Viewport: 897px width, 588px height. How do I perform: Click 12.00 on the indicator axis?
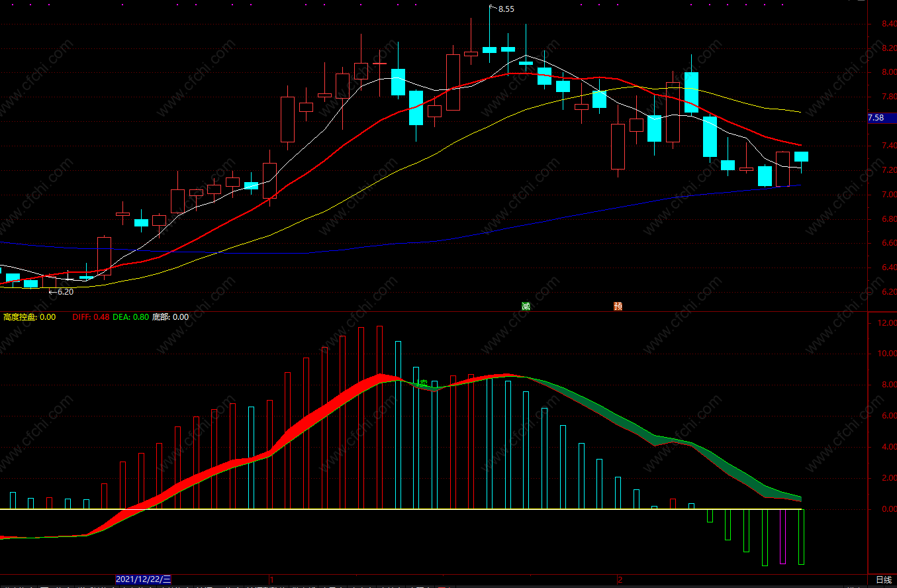(886, 323)
